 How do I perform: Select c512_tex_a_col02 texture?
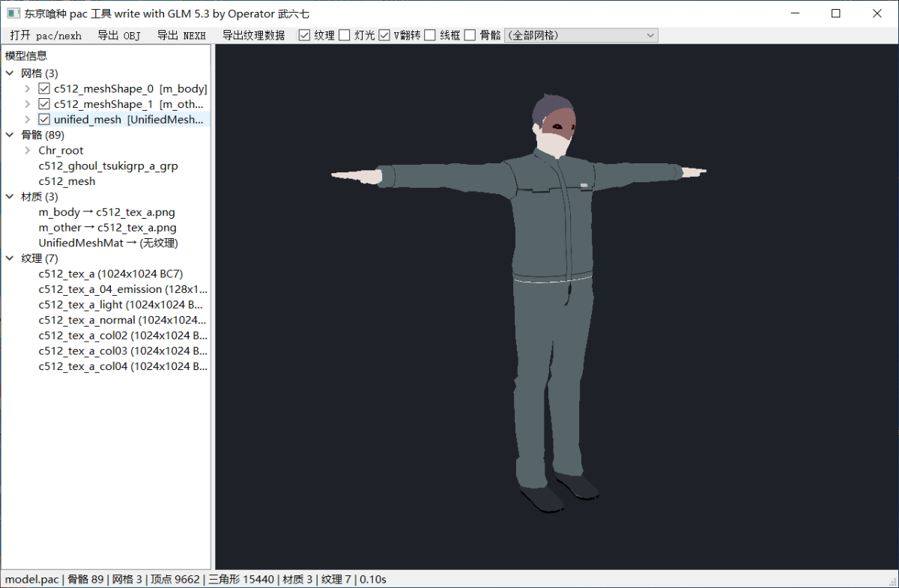click(123, 336)
